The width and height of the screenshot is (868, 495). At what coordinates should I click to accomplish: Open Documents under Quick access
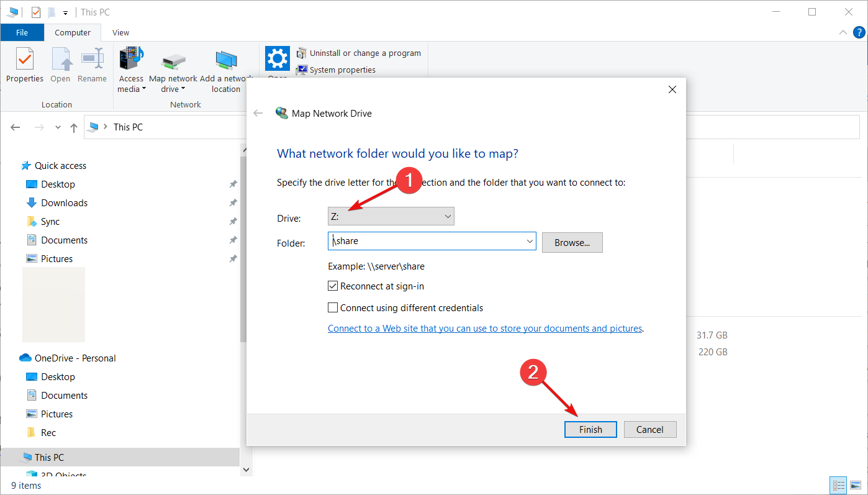64,240
